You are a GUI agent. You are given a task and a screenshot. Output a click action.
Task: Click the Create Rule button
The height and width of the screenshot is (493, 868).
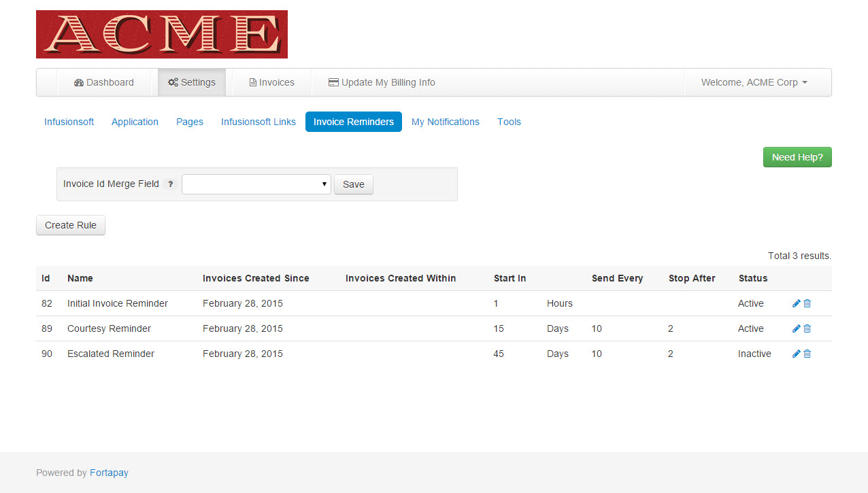pos(71,225)
